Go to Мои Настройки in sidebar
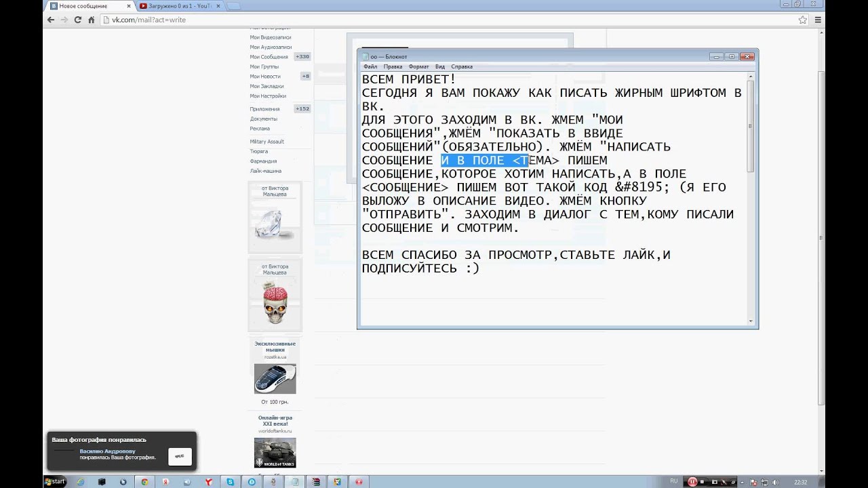Screen dimensions: 868x488 [268, 96]
